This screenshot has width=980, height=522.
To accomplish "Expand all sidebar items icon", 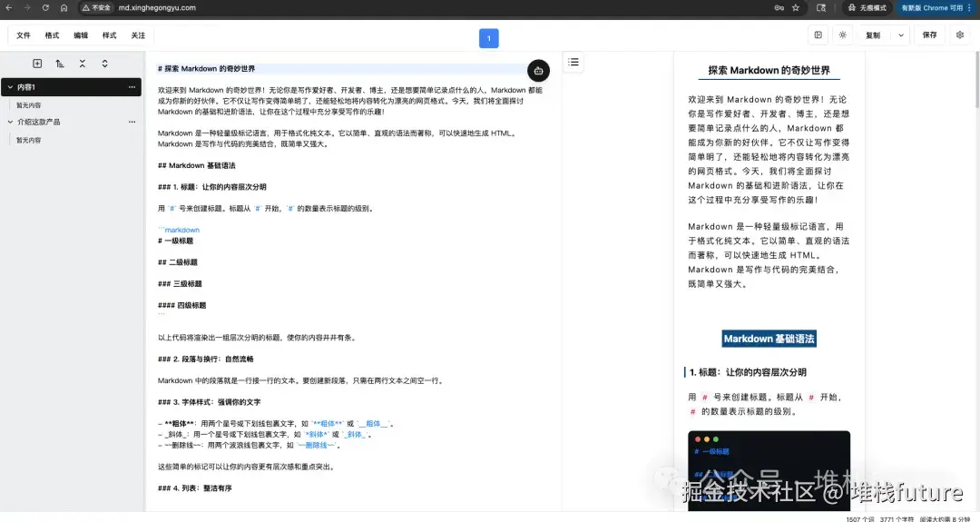I will (105, 64).
